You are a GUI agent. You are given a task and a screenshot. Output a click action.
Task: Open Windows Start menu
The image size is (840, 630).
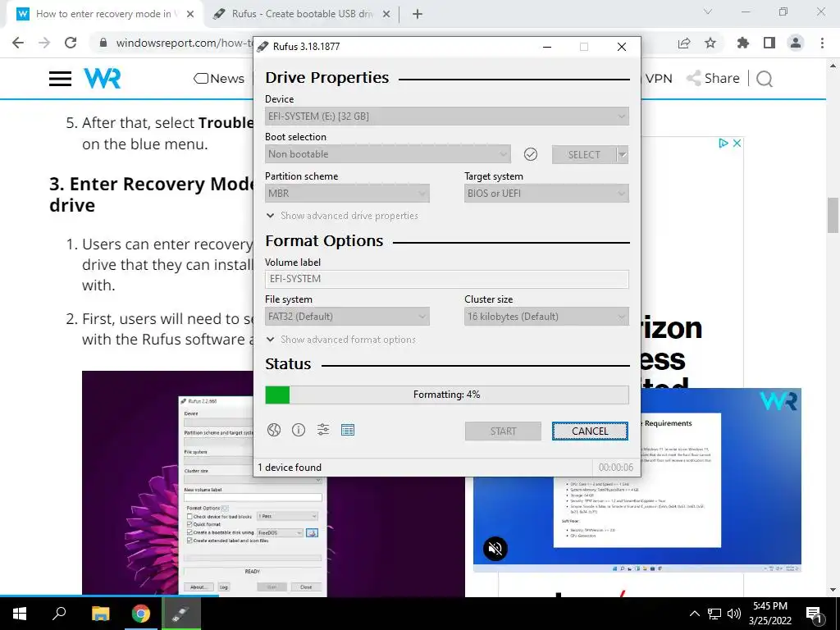point(20,614)
